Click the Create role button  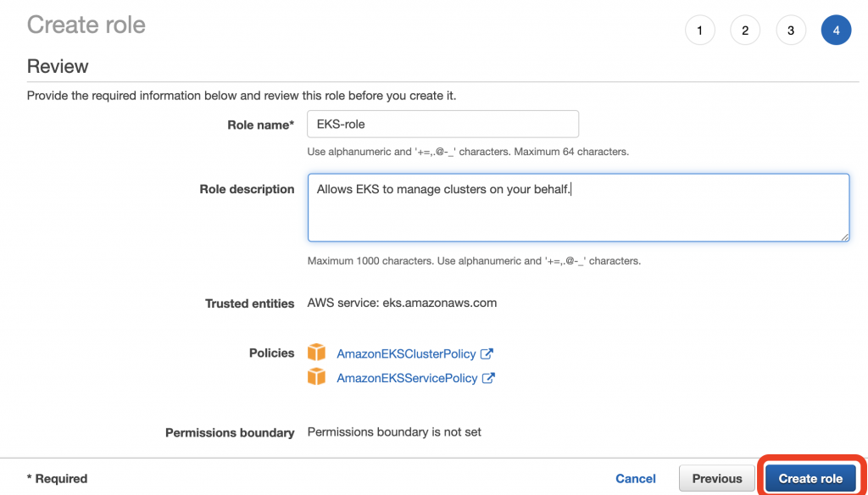pyautogui.click(x=810, y=478)
